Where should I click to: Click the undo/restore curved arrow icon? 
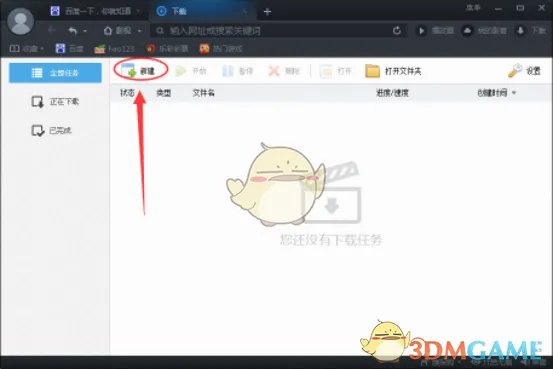73,31
